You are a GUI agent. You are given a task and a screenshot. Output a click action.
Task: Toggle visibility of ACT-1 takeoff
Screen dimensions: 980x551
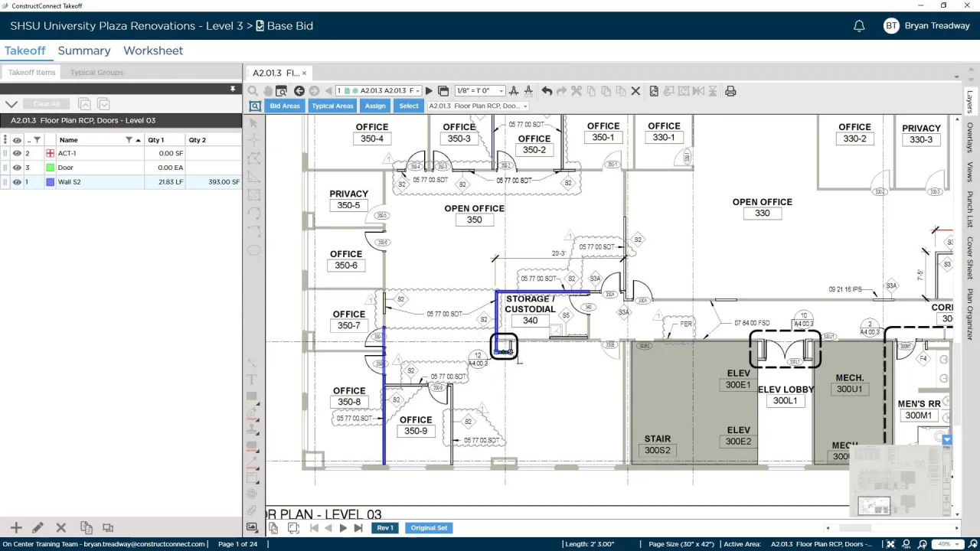pyautogui.click(x=17, y=154)
